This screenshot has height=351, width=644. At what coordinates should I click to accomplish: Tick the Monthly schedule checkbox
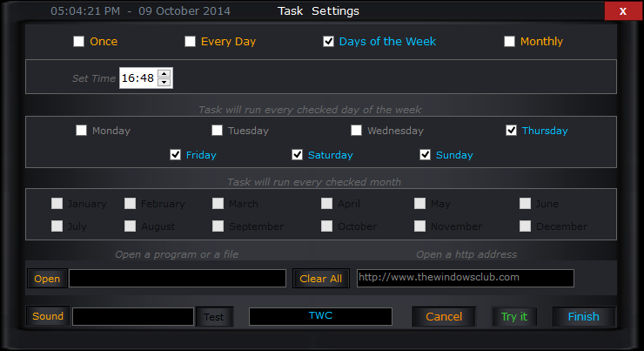(x=510, y=42)
